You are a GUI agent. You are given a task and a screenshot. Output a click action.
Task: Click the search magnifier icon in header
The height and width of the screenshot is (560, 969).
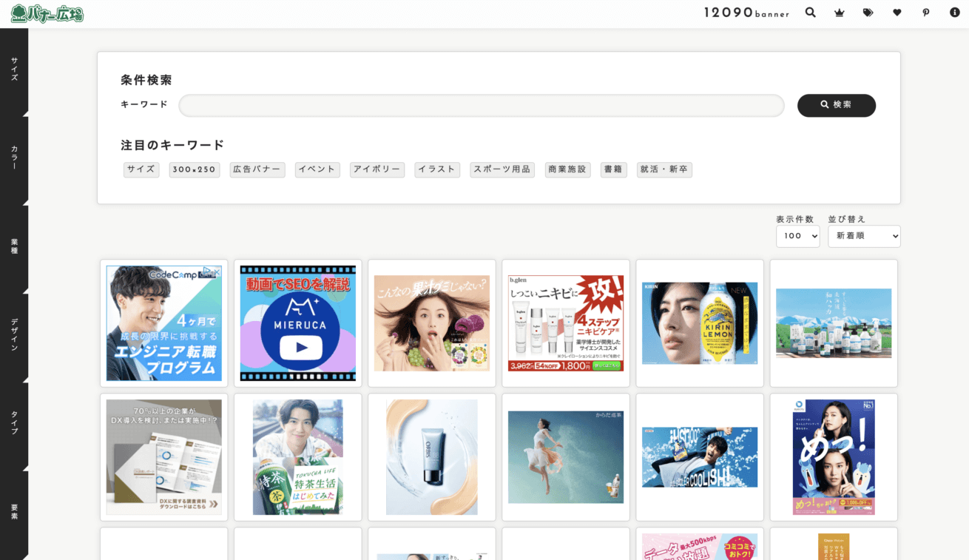coord(811,13)
